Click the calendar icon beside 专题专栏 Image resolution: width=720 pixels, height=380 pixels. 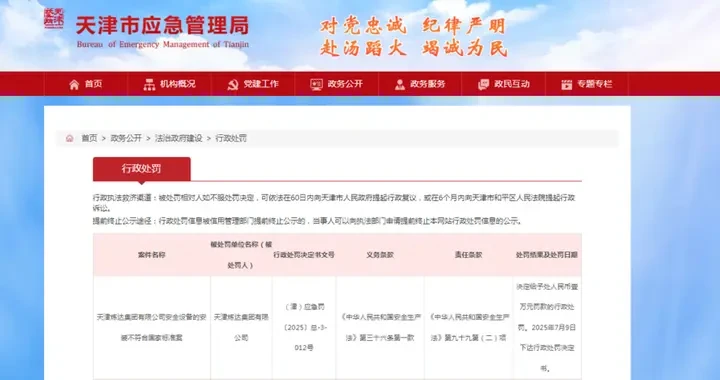pyautogui.click(x=567, y=84)
